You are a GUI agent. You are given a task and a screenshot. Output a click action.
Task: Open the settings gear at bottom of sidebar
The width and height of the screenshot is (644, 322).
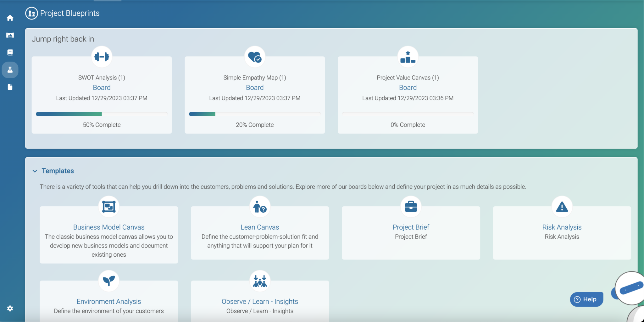point(10,308)
